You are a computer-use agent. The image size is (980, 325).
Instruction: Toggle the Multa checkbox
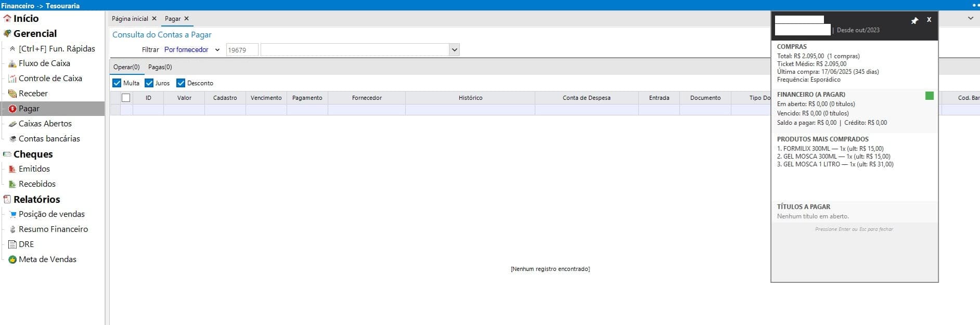(117, 83)
